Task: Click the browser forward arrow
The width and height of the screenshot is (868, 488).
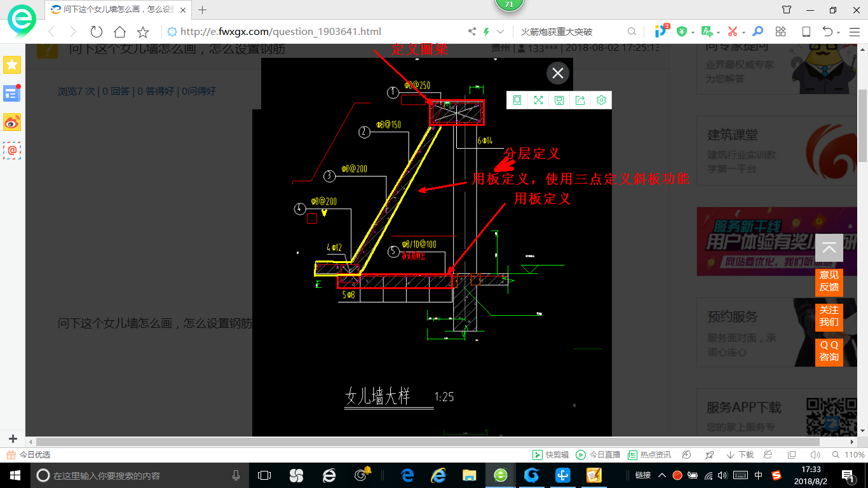Action: [73, 32]
